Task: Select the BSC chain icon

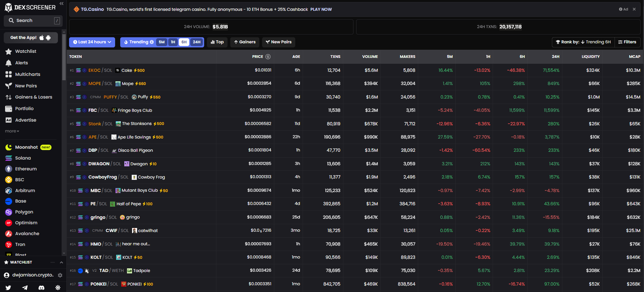Action: click(x=8, y=180)
